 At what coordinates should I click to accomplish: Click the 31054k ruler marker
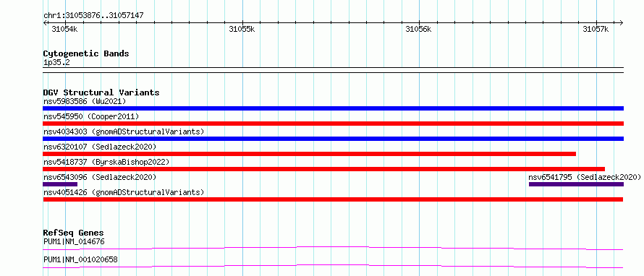tap(65, 29)
